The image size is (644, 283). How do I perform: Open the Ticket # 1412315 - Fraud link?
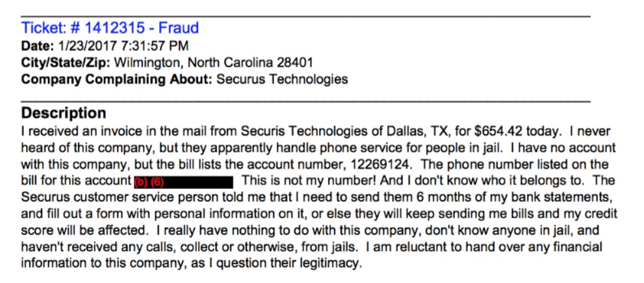pyautogui.click(x=110, y=28)
